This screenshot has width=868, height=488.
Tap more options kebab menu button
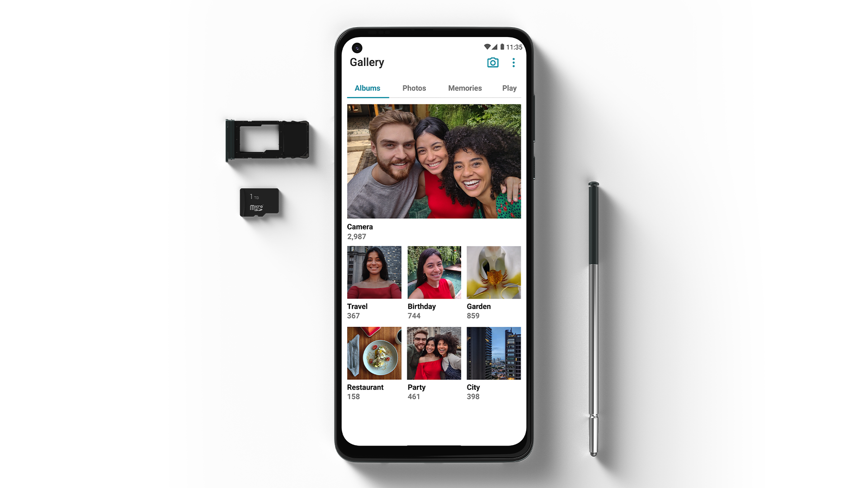coord(513,62)
